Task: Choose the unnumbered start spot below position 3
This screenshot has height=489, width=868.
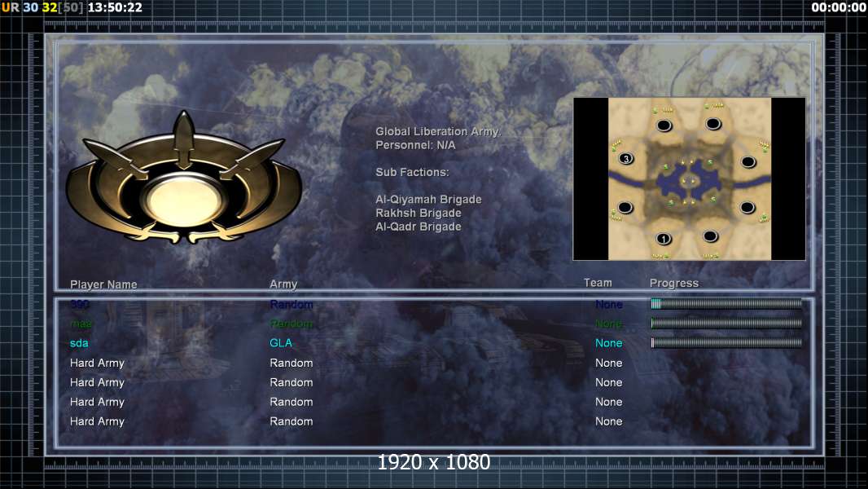Action: [x=625, y=208]
